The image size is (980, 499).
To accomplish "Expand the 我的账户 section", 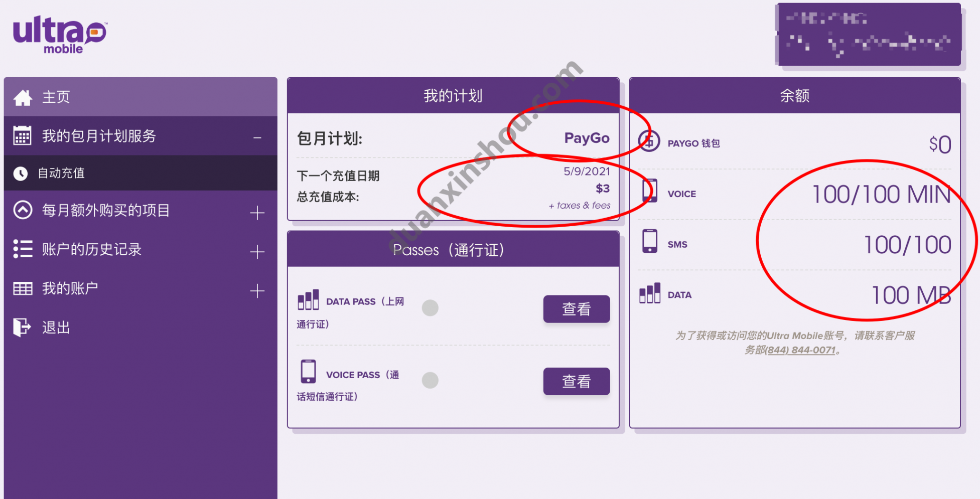I will click(257, 290).
